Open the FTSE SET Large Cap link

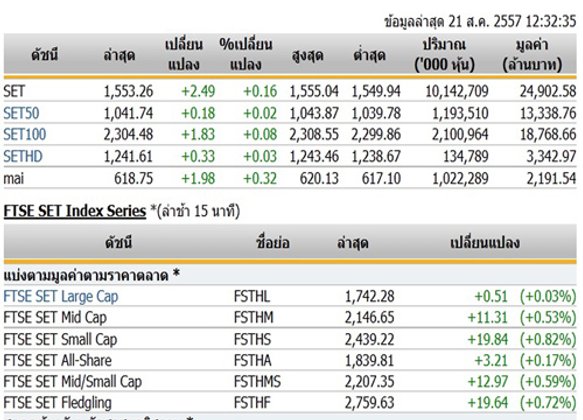(61, 297)
